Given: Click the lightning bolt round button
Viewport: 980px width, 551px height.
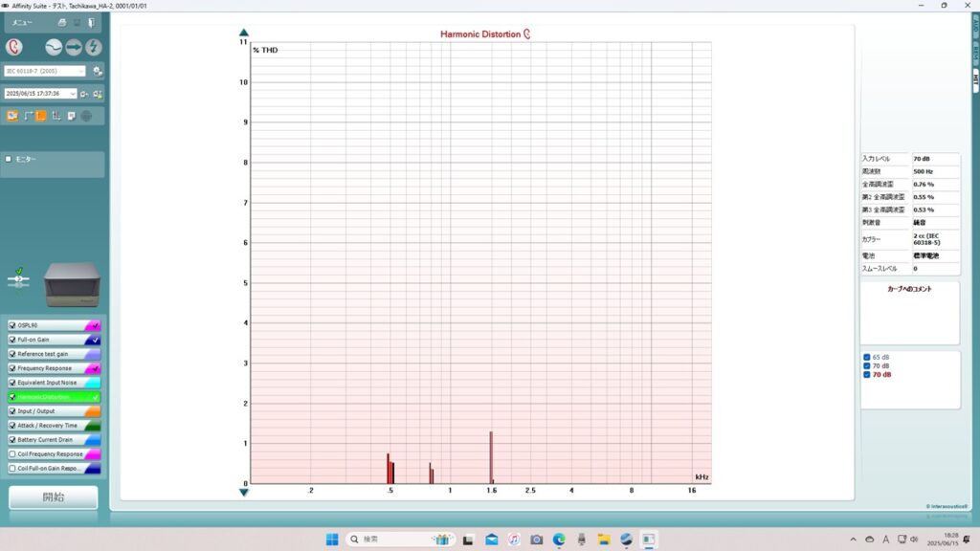Looking at the screenshot, I should [x=94, y=47].
